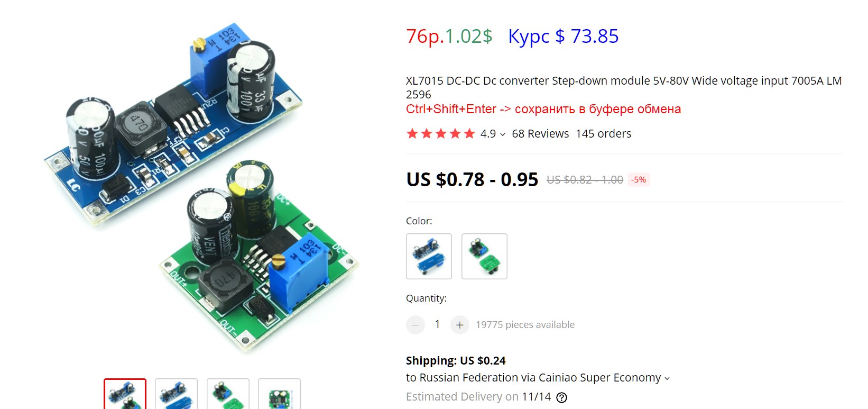Screen dimensions: 868x409
Task: Select the first product thumbnail
Action: point(125,394)
